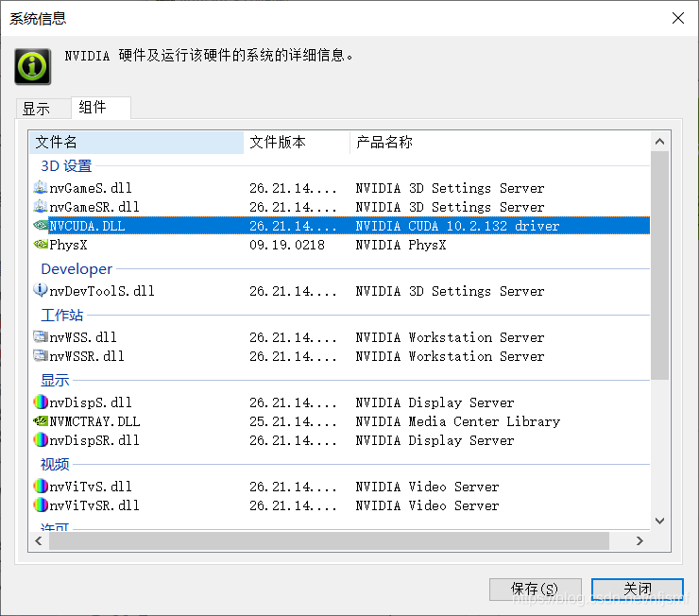Click the nvGameS.dll file icon

click(41, 188)
